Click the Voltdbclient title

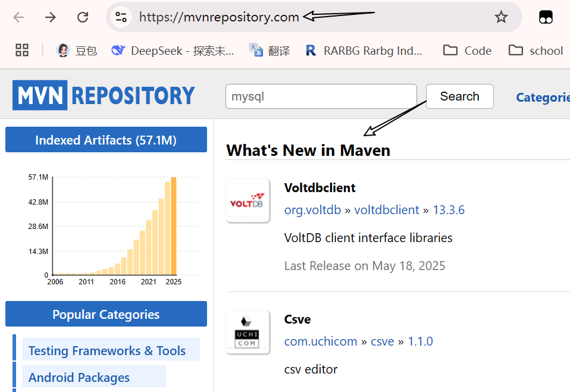(x=320, y=188)
